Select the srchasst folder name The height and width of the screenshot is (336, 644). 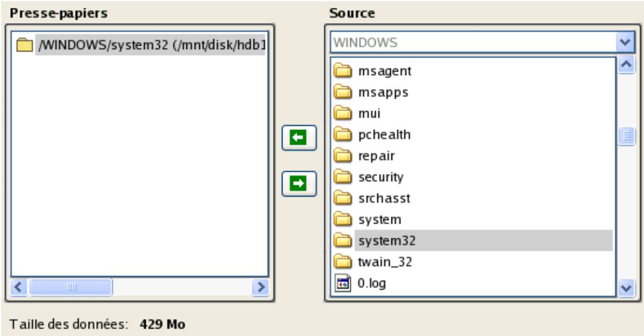coord(384,198)
